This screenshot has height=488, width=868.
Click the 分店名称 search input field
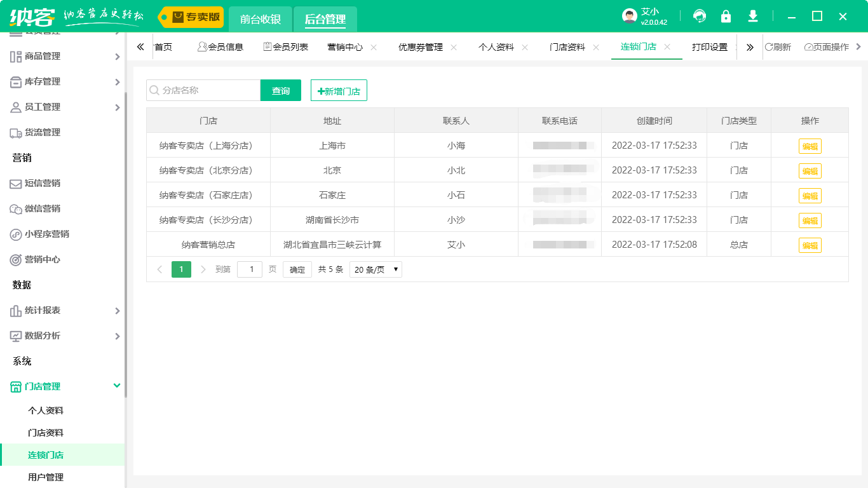point(203,90)
